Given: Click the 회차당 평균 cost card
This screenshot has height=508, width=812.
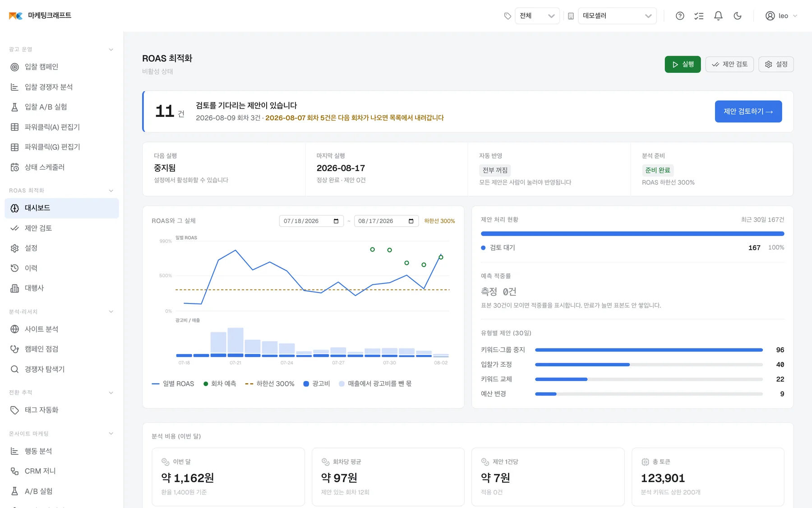Looking at the screenshot, I should pos(388,477).
